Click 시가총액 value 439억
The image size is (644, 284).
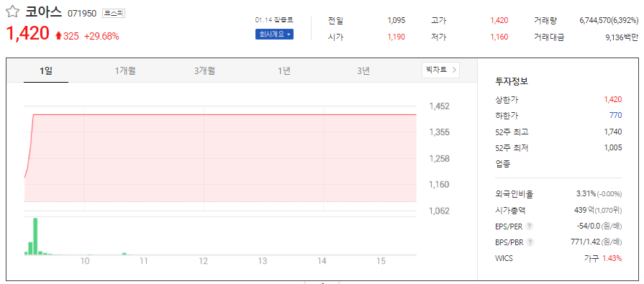pos(584,210)
